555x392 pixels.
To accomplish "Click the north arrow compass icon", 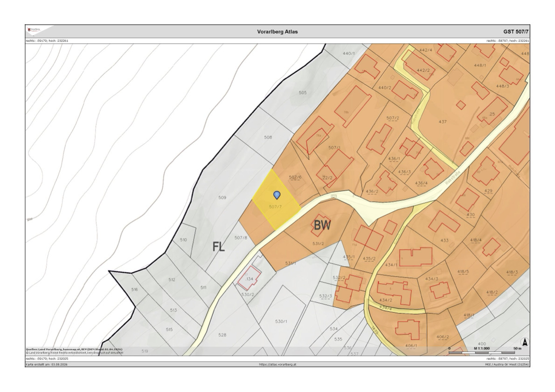I will (525, 342).
